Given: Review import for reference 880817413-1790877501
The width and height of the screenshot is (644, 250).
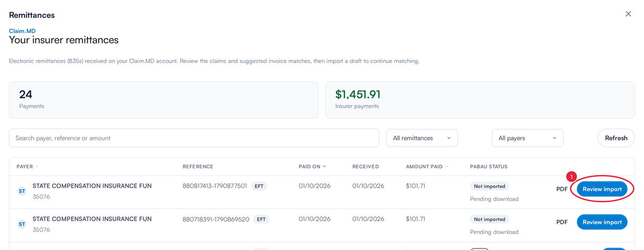Looking at the screenshot, I should pos(602,189).
